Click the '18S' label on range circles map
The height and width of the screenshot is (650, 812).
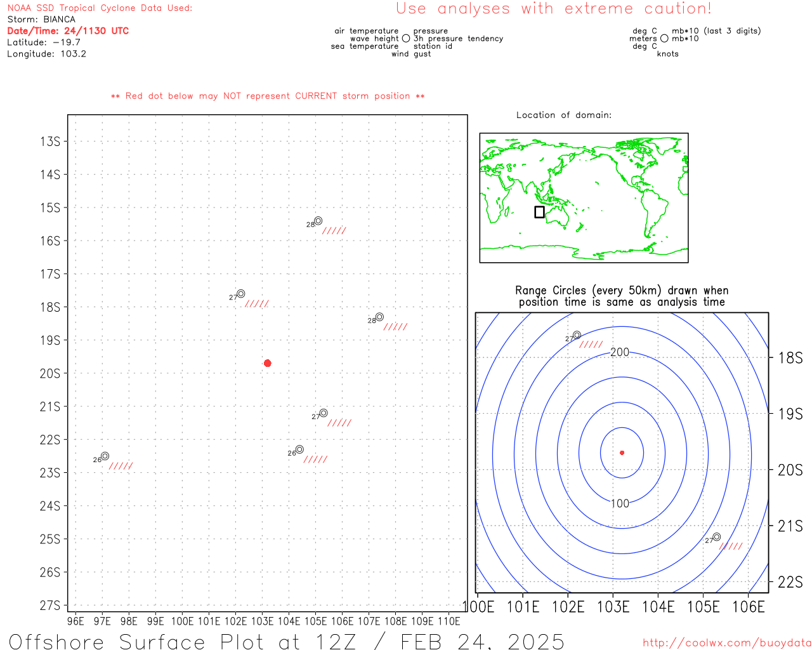(x=790, y=358)
